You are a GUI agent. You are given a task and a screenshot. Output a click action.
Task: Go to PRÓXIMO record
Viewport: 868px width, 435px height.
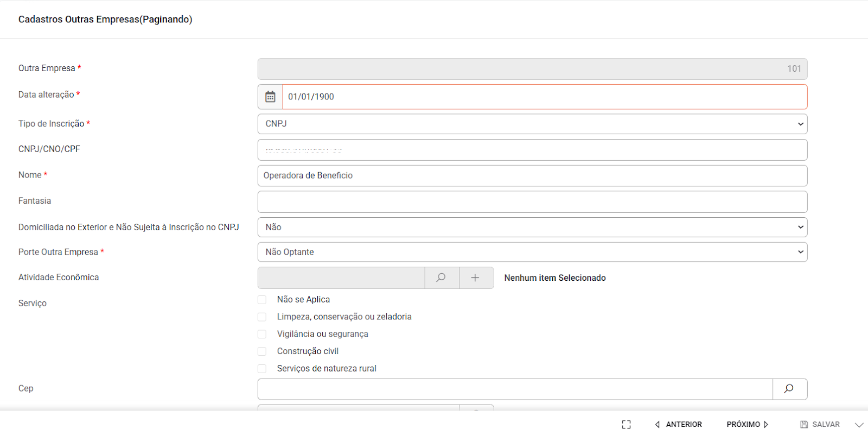(748, 425)
